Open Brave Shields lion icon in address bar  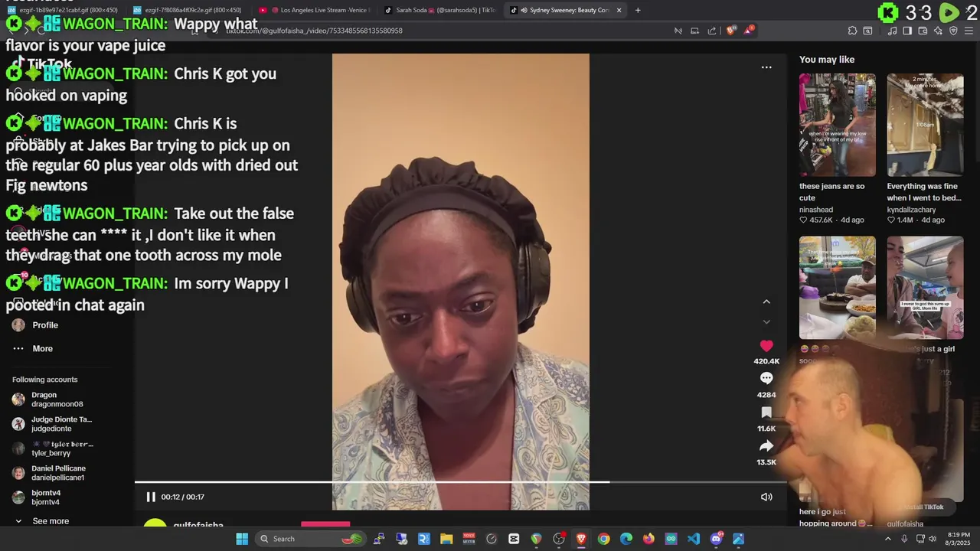[730, 31]
